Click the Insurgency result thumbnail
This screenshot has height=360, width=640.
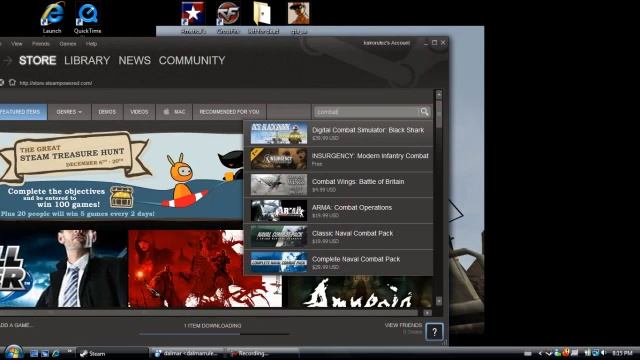point(279,159)
